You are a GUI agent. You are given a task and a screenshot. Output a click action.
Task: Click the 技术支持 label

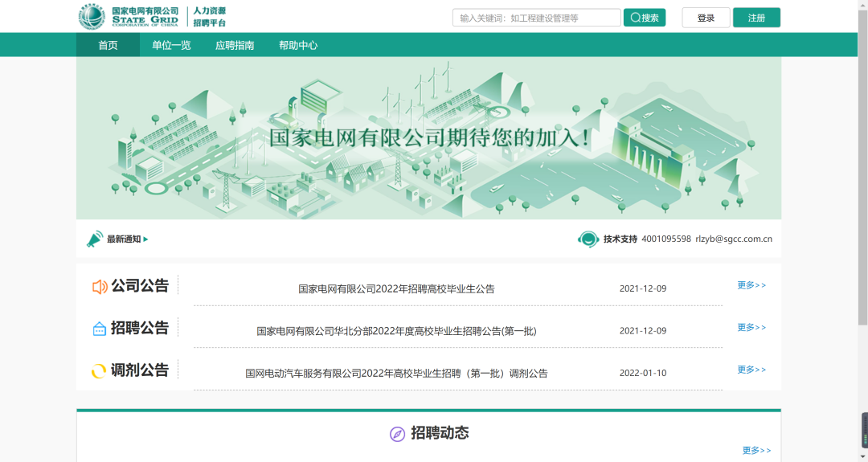[620, 239]
